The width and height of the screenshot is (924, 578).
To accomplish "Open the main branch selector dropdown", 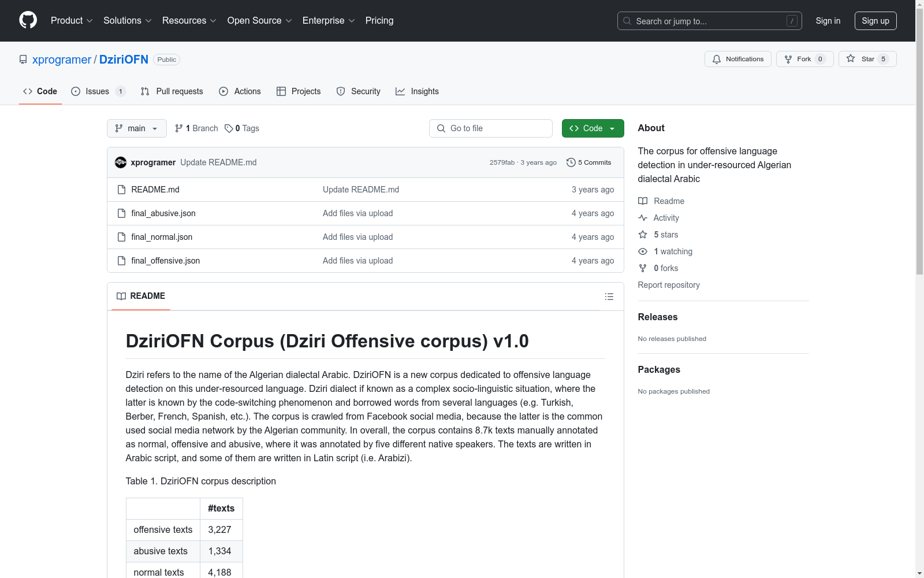I will [137, 128].
